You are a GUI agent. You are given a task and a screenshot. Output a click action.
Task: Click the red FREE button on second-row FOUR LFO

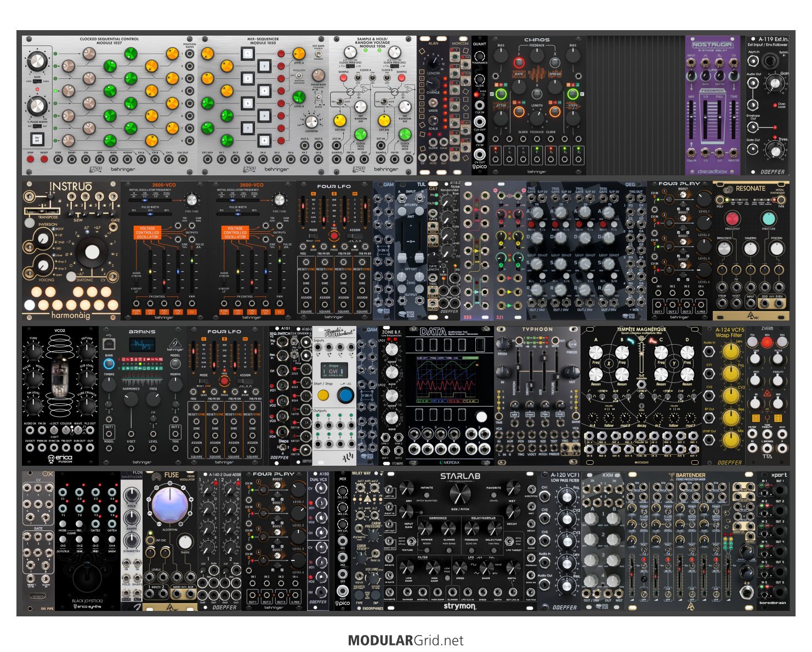coord(334,236)
